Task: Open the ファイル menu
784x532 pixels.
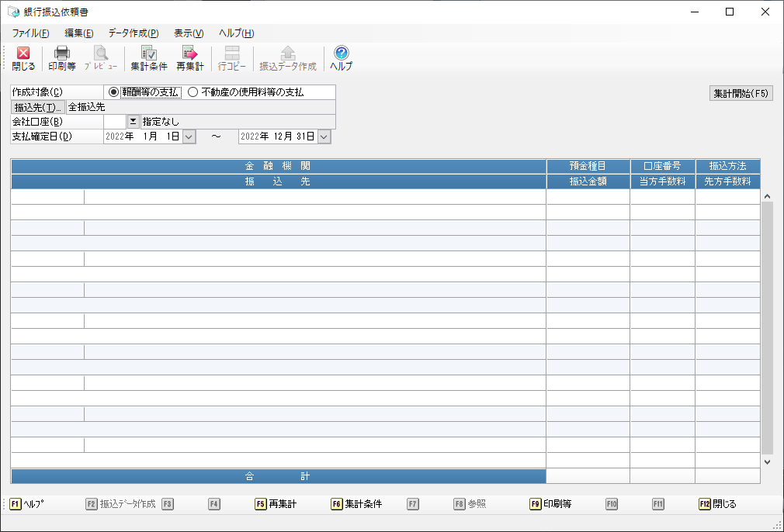Action: (x=30, y=33)
